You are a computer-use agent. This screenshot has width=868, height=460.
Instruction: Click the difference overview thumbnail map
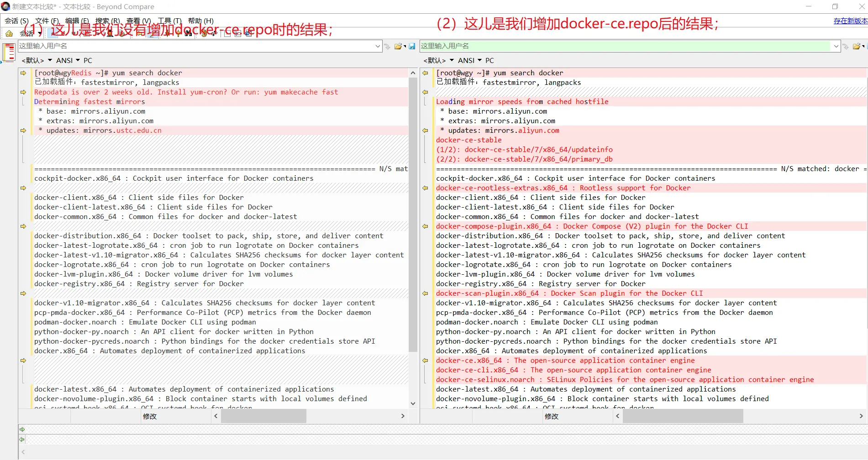pos(9,52)
